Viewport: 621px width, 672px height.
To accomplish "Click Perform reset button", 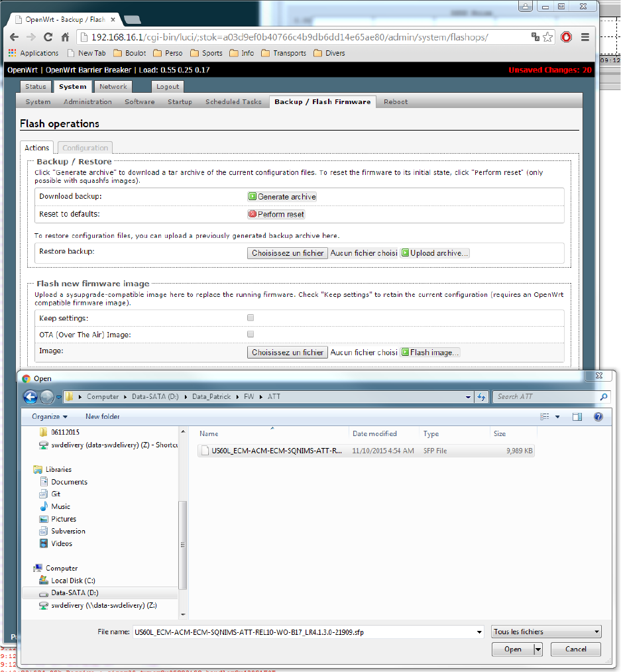I will 276,214.
